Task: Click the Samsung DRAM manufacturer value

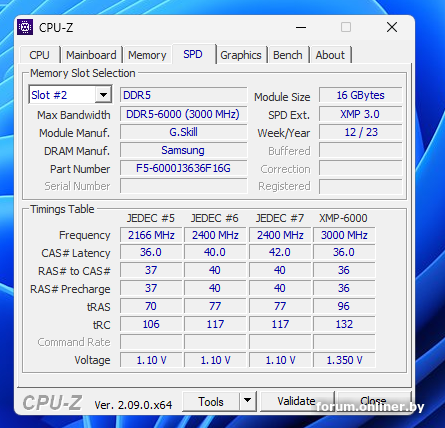Action: (x=184, y=150)
